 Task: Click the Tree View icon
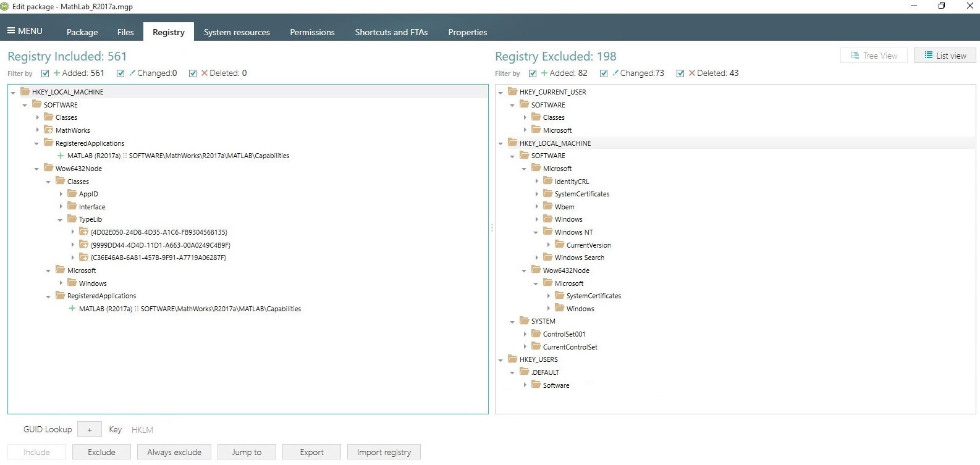click(855, 56)
